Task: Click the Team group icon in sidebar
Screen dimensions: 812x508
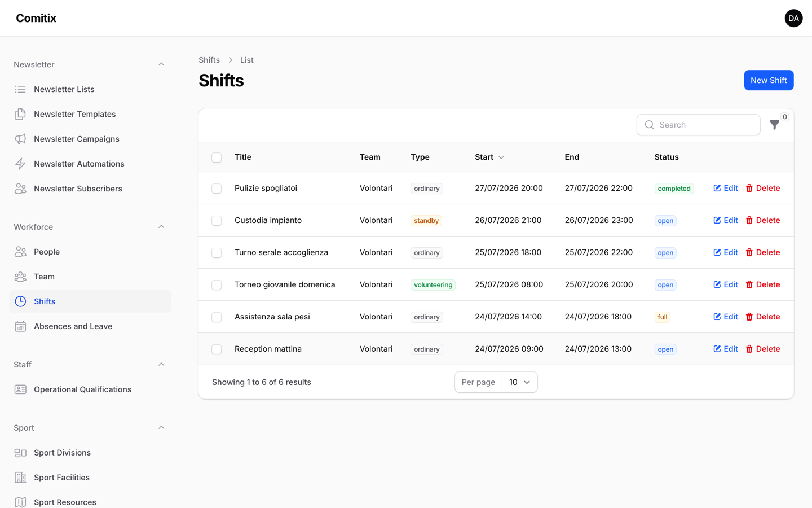Action: [20, 277]
